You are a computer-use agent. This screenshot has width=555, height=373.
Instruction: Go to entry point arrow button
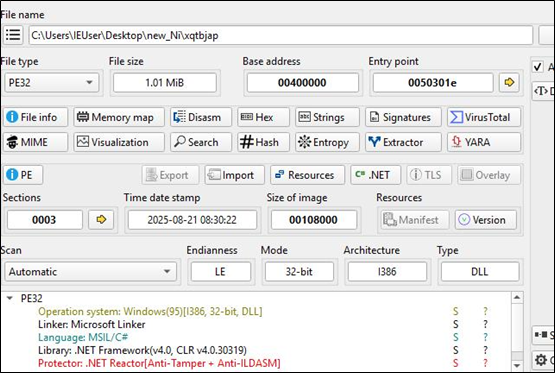pyautogui.click(x=509, y=82)
